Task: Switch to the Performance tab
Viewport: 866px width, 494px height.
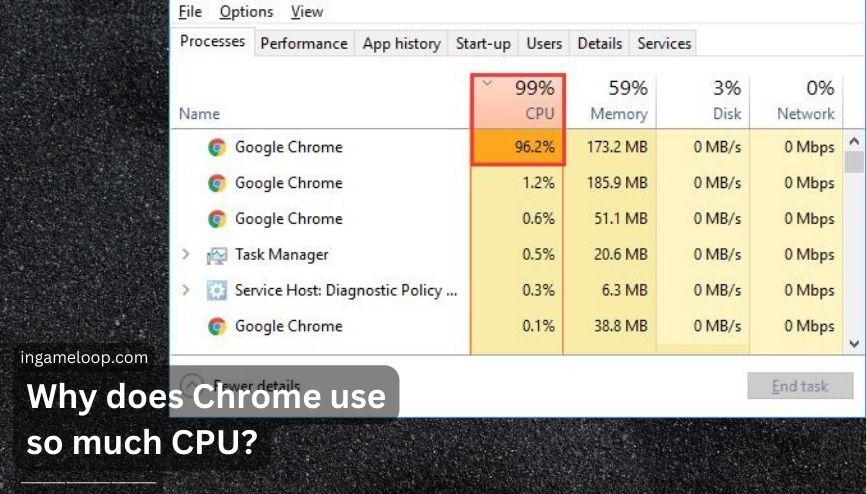Action: tap(304, 44)
